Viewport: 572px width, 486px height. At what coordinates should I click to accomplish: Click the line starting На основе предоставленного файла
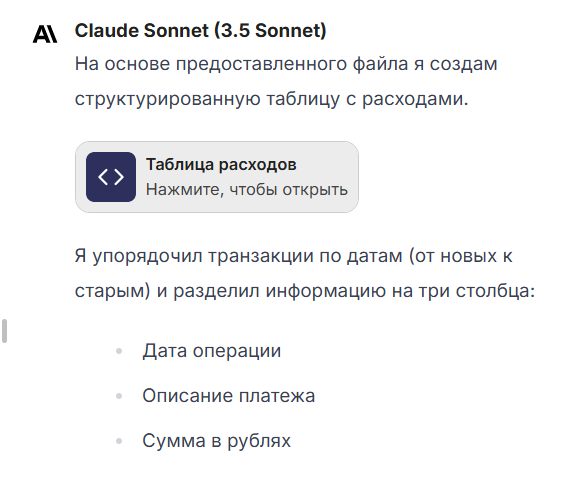pyautogui.click(x=286, y=64)
